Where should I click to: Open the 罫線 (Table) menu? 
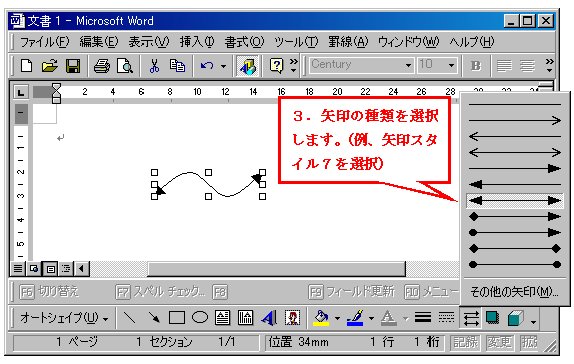click(x=348, y=42)
